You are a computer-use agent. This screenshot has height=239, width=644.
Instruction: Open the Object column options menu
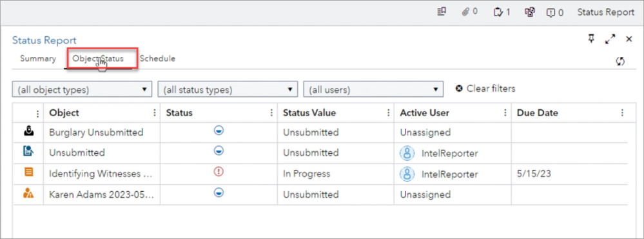[x=155, y=112]
